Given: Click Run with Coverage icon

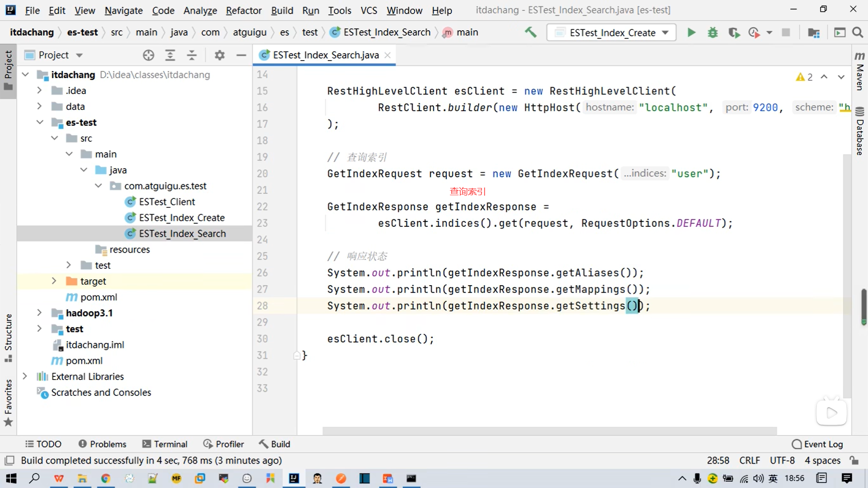Looking at the screenshot, I should pos(734,33).
